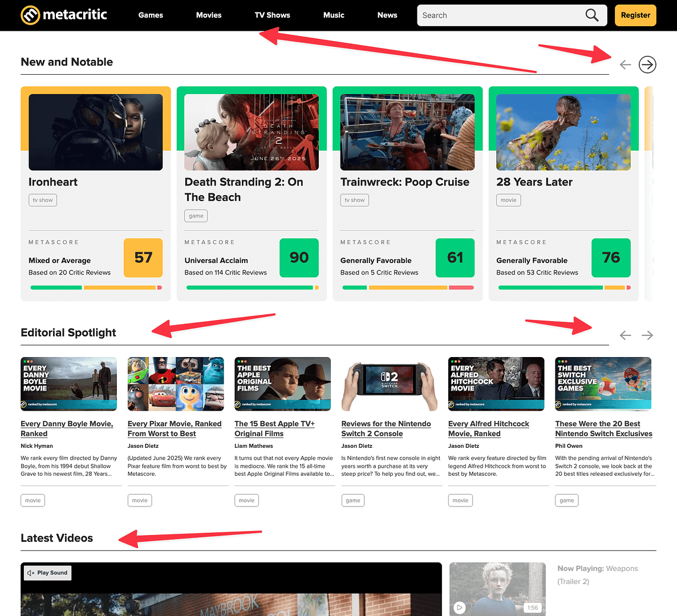The width and height of the screenshot is (677, 616).
Task: Open Death Stranding 2: On The Beach title
Action: (x=244, y=189)
